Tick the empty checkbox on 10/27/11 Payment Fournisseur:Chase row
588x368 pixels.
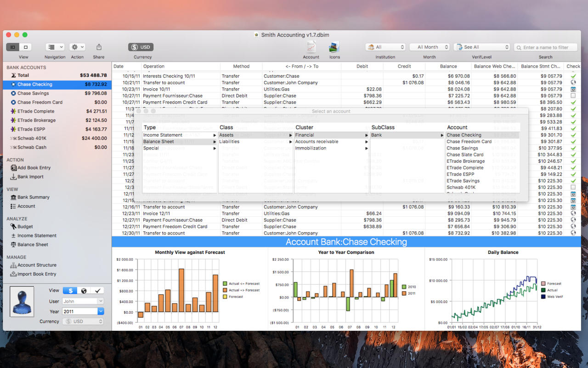click(x=573, y=96)
